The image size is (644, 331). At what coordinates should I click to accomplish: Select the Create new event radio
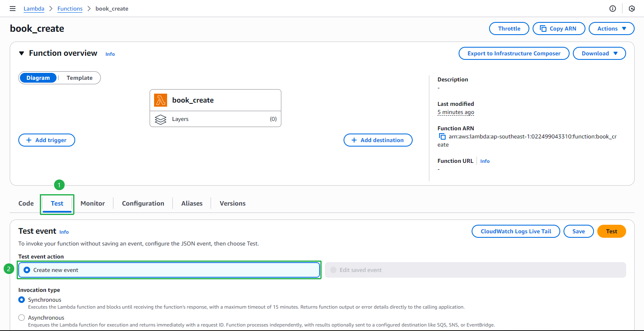click(x=27, y=270)
